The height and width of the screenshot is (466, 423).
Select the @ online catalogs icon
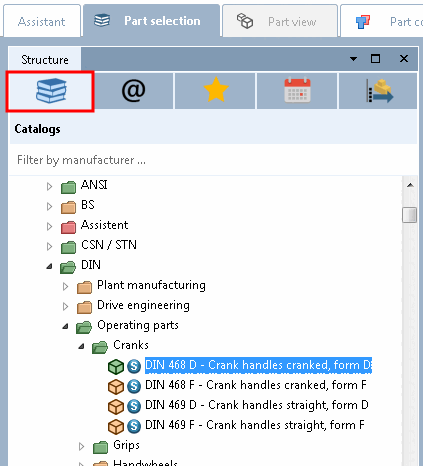pos(133,91)
